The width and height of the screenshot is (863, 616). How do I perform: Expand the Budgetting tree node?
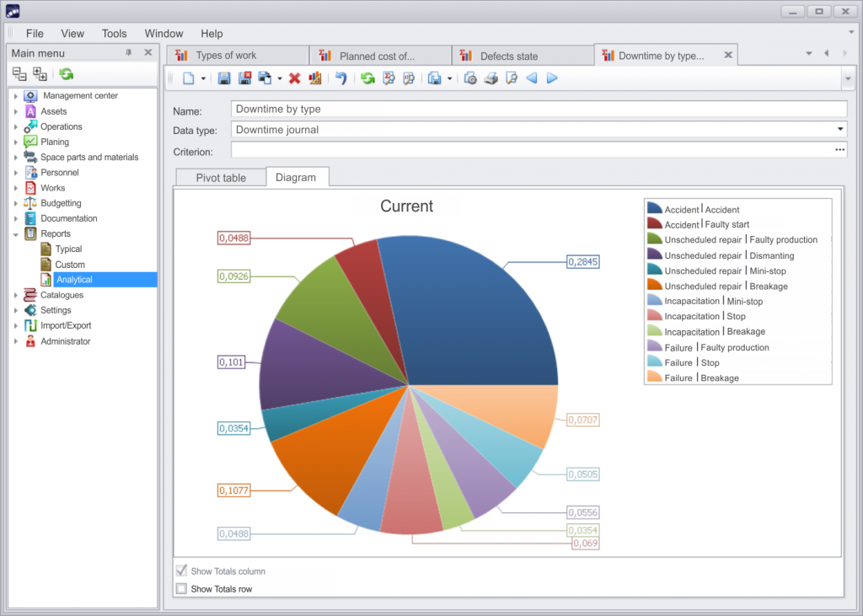click(x=17, y=202)
